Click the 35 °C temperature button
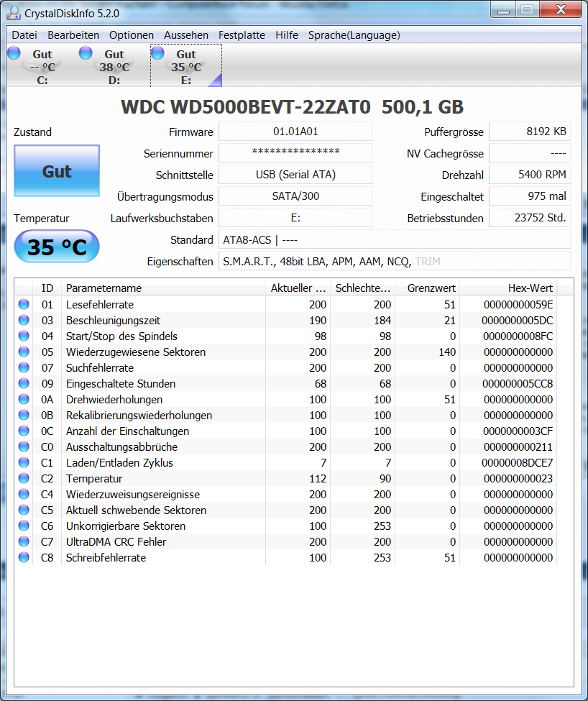 click(x=57, y=247)
